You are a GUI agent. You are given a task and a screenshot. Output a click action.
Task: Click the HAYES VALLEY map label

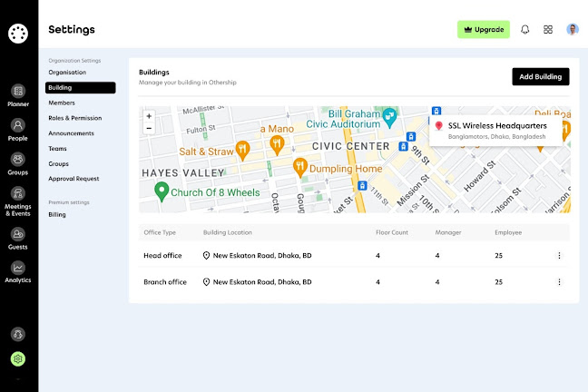pos(183,173)
